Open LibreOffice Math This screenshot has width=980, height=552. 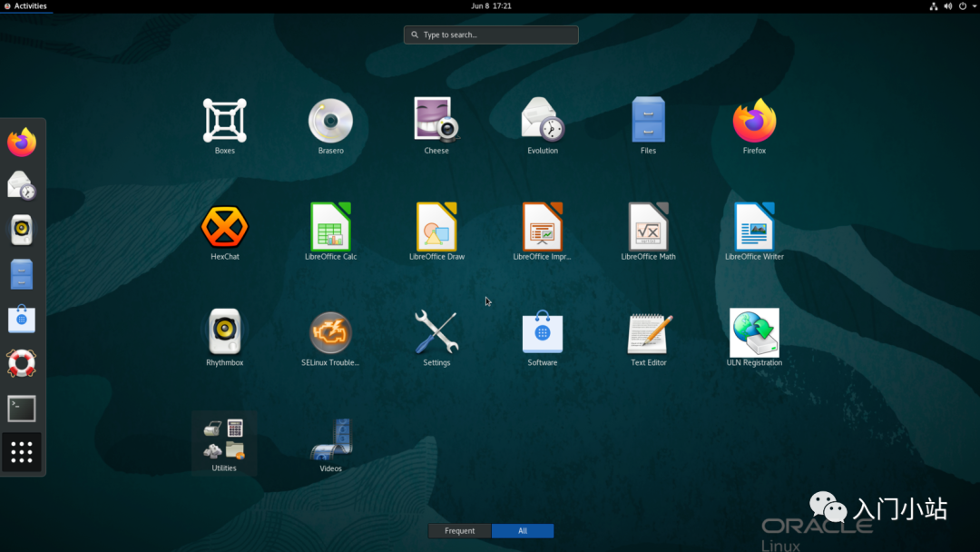tap(648, 228)
